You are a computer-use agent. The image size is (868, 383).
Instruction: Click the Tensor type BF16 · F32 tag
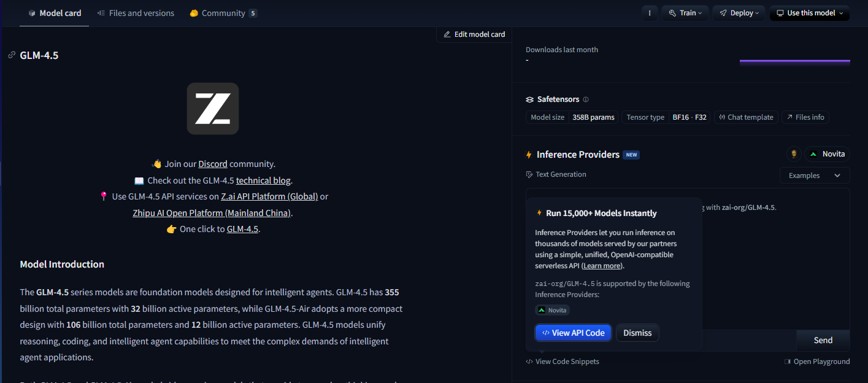(666, 117)
